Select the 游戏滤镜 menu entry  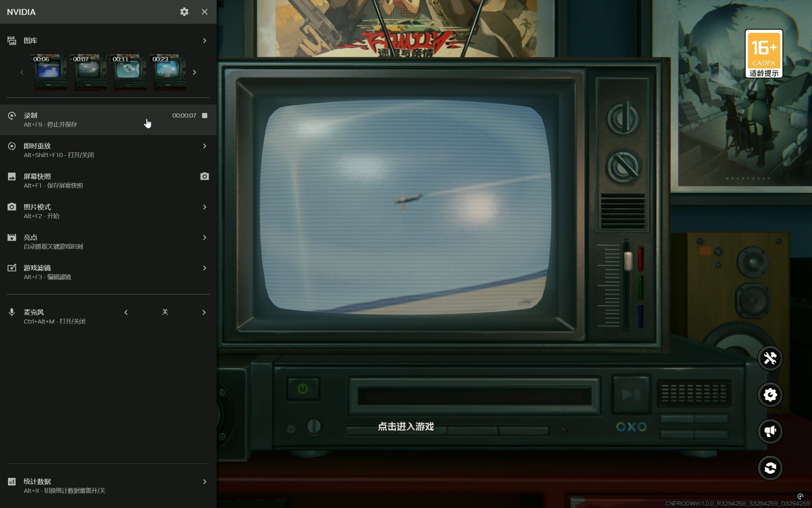(x=108, y=272)
